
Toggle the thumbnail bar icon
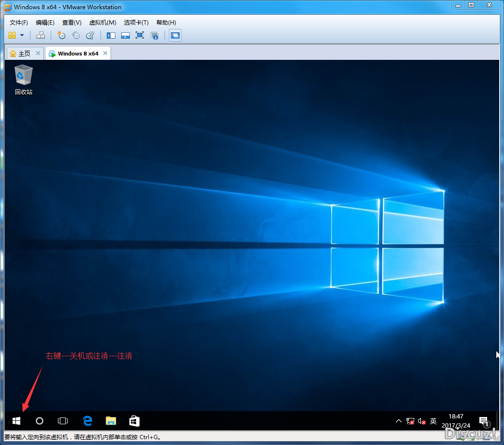click(126, 35)
